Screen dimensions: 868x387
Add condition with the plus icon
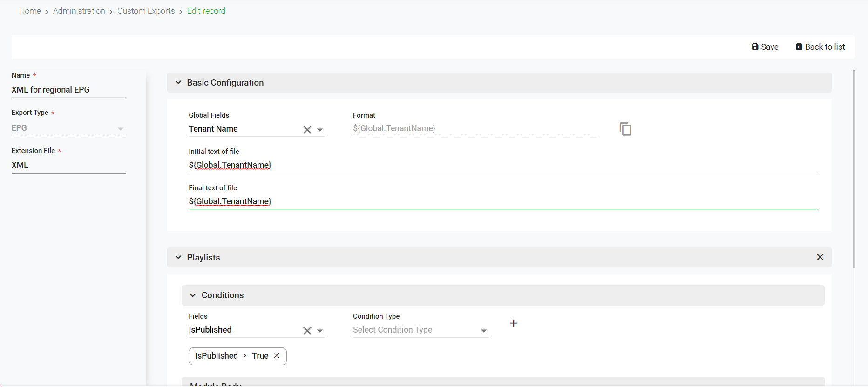pos(513,323)
